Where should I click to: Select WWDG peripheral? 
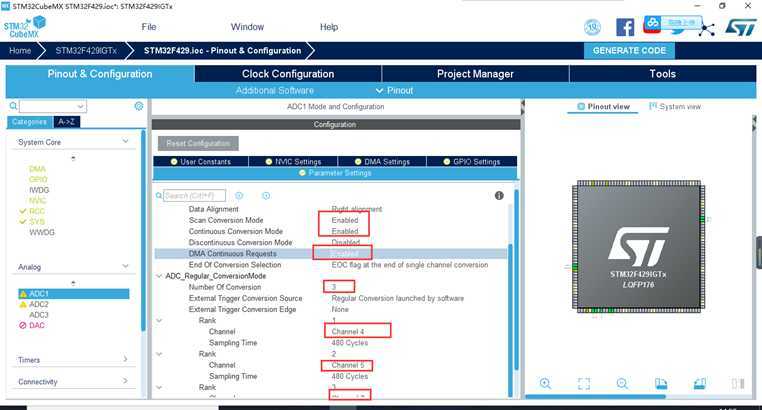pyautogui.click(x=42, y=232)
